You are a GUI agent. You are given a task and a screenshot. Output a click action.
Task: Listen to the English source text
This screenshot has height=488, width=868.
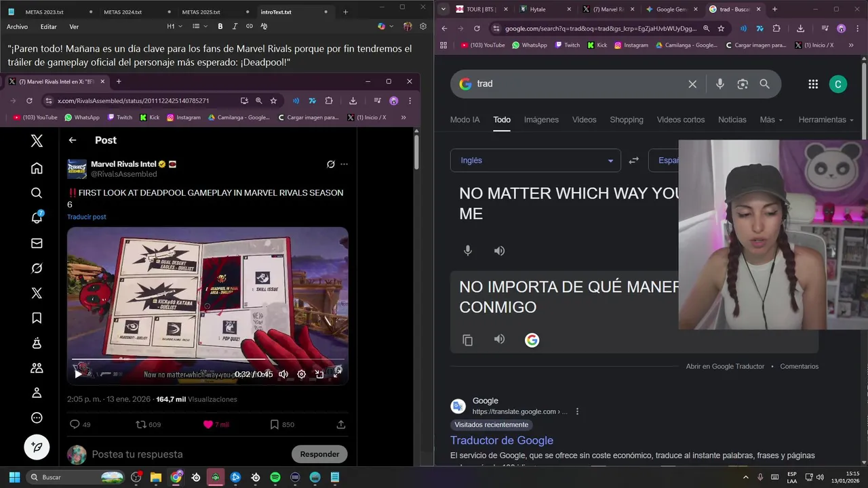[x=499, y=251]
